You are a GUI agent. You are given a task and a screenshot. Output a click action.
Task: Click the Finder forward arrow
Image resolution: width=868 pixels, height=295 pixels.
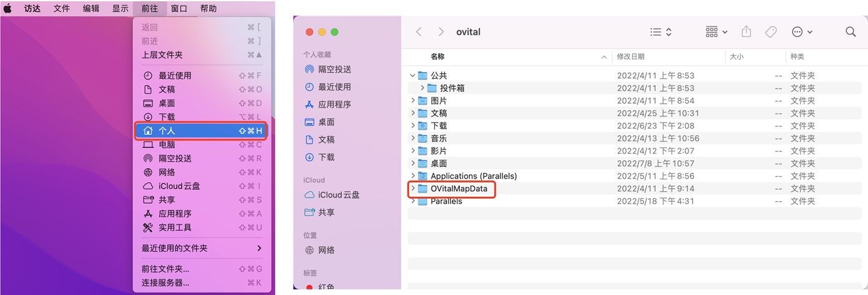click(x=441, y=32)
